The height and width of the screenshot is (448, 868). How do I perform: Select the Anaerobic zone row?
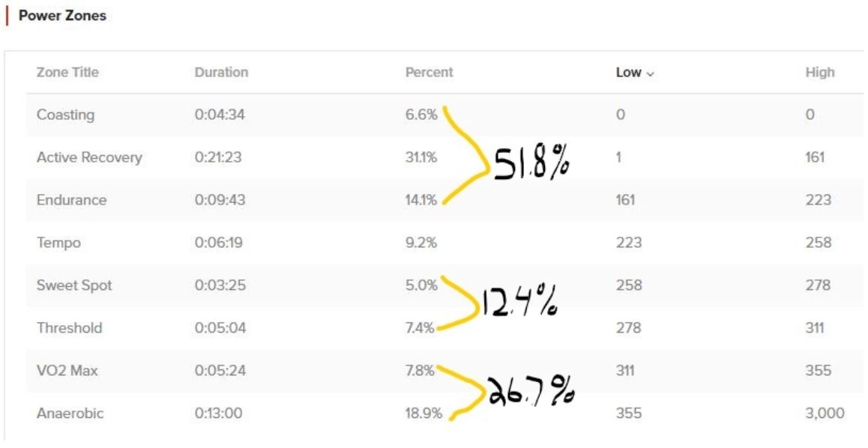[70, 414]
